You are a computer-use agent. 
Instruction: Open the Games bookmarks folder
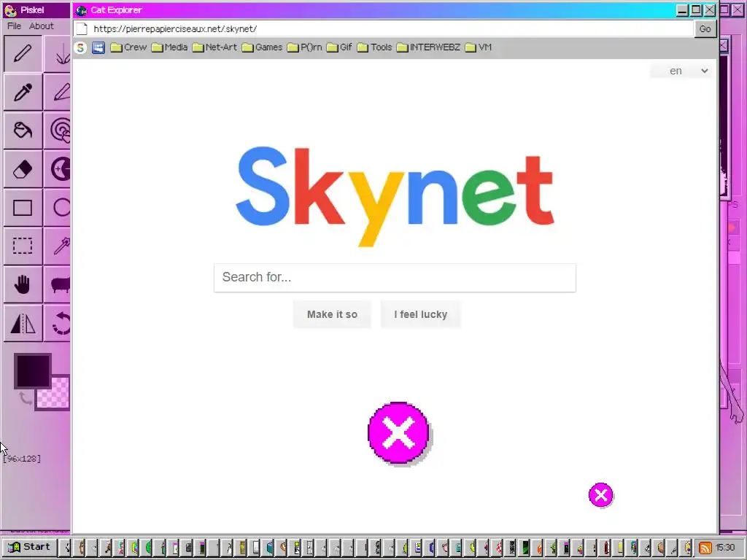(x=262, y=47)
